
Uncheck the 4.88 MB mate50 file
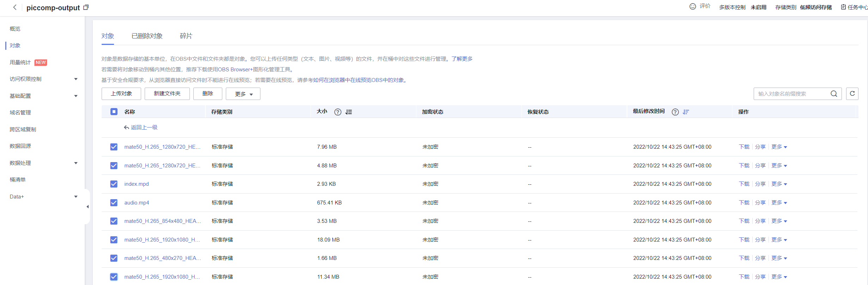point(114,166)
